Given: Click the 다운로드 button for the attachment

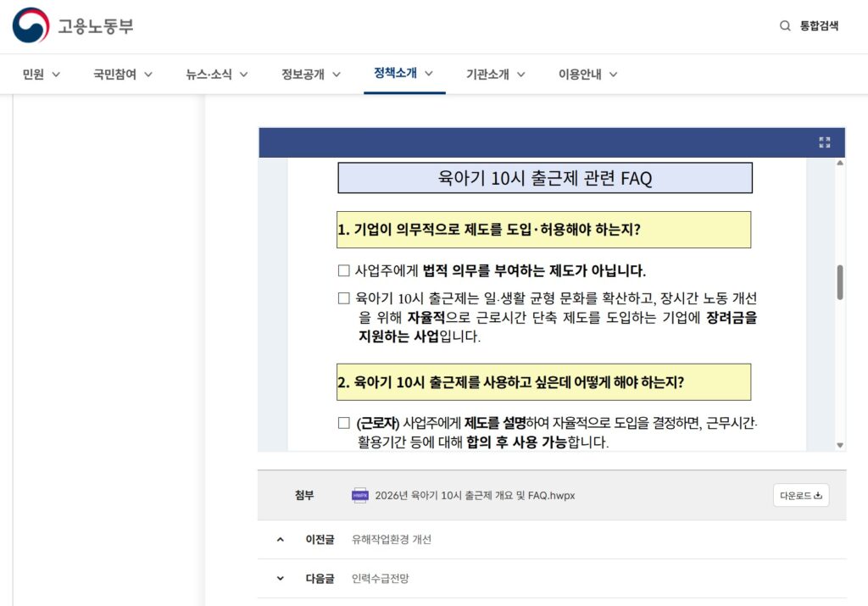Looking at the screenshot, I should coord(800,497).
